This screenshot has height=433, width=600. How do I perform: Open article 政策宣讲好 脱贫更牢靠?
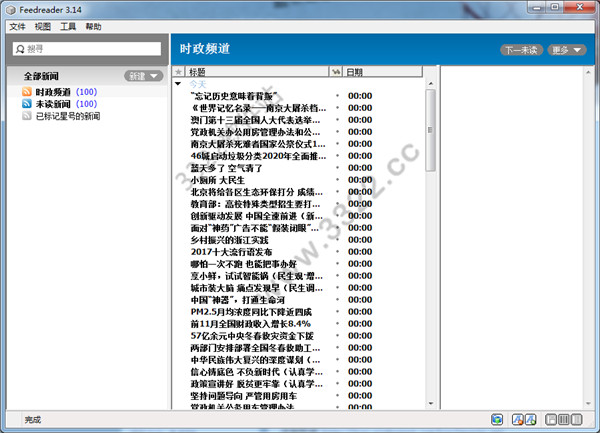257,383
